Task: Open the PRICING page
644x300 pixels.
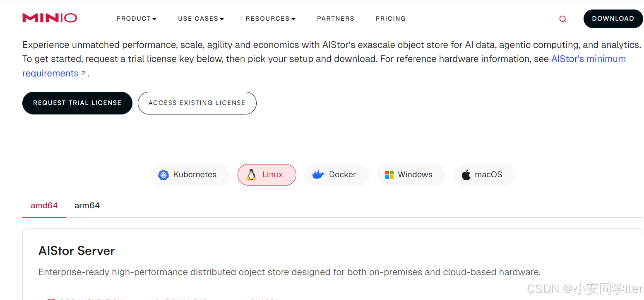Action: coord(390,19)
